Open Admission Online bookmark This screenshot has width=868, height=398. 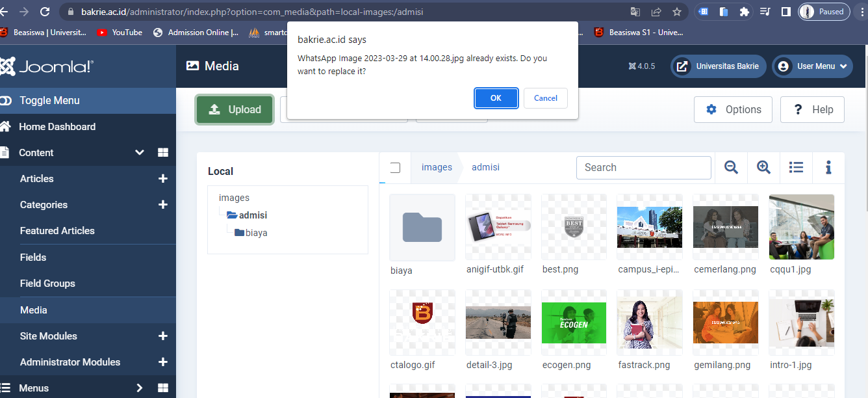[x=196, y=33]
